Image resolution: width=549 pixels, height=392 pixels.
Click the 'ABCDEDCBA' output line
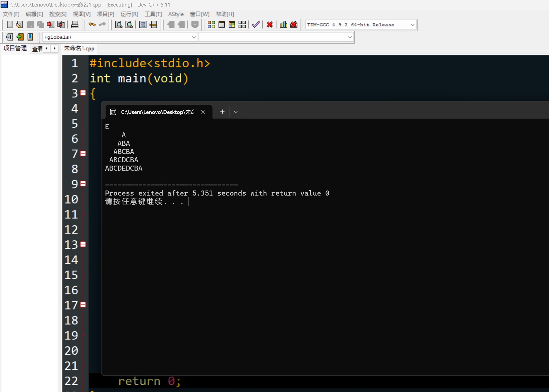tap(124, 168)
